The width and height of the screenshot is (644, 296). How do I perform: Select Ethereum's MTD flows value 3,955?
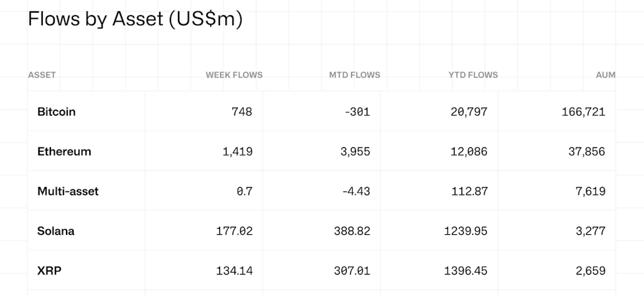(355, 152)
